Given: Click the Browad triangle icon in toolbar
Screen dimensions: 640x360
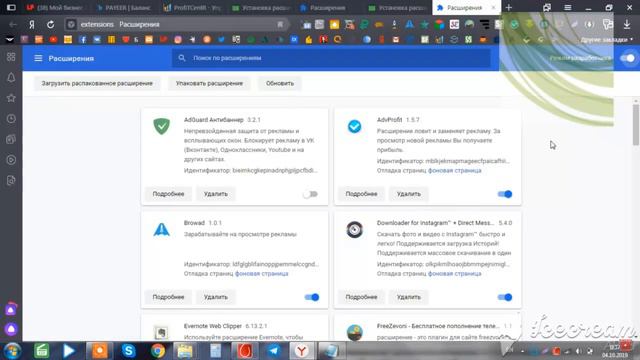Looking at the screenshot, I should click(x=409, y=24).
